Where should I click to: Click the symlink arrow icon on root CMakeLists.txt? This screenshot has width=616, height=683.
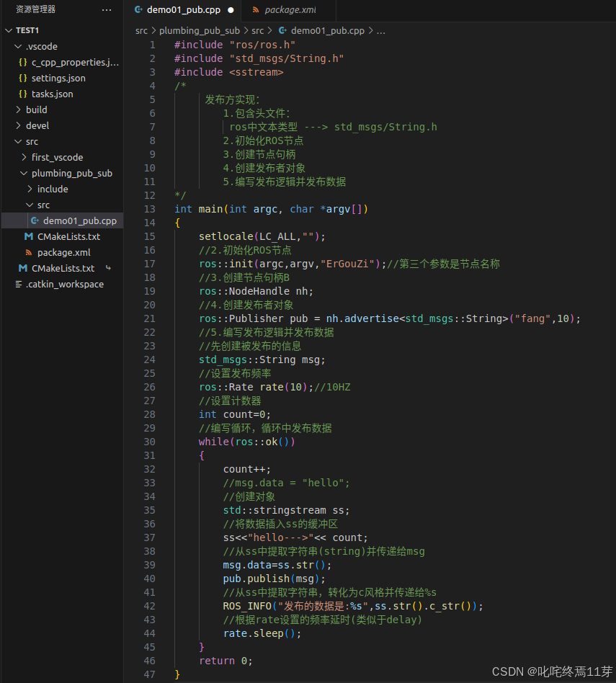click(108, 268)
